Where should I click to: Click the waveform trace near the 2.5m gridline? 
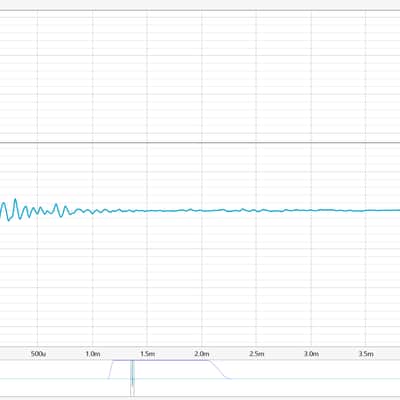(x=256, y=211)
